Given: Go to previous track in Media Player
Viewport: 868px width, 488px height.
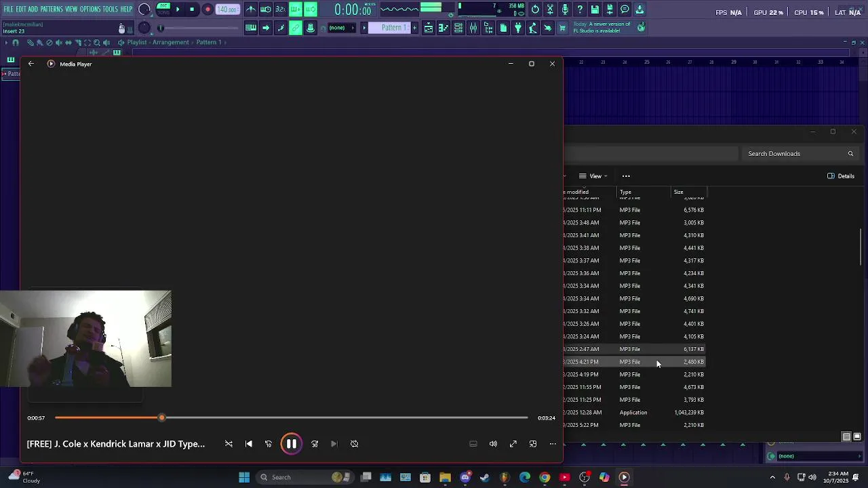Looking at the screenshot, I should point(249,444).
